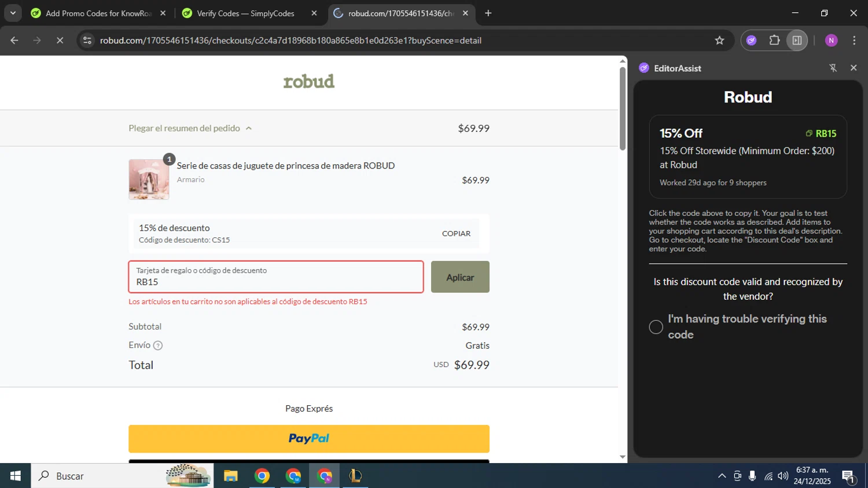This screenshot has height=488, width=868.
Task: Collapse Plegar el resumen del pedido
Action: (x=190, y=128)
